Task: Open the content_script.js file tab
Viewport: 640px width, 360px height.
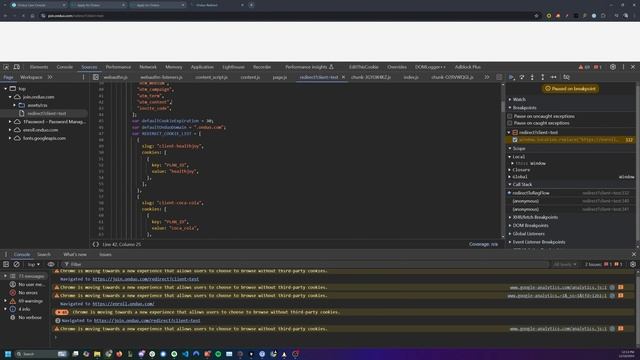Action: (x=211, y=77)
